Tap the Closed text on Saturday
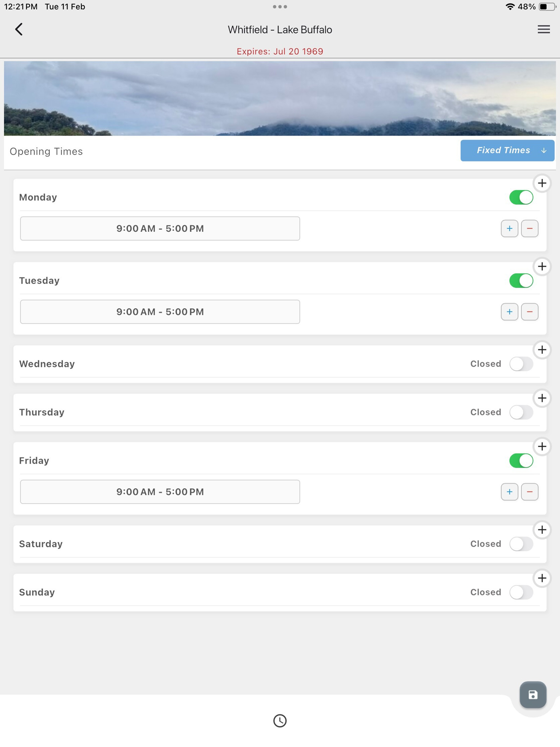 (x=485, y=544)
